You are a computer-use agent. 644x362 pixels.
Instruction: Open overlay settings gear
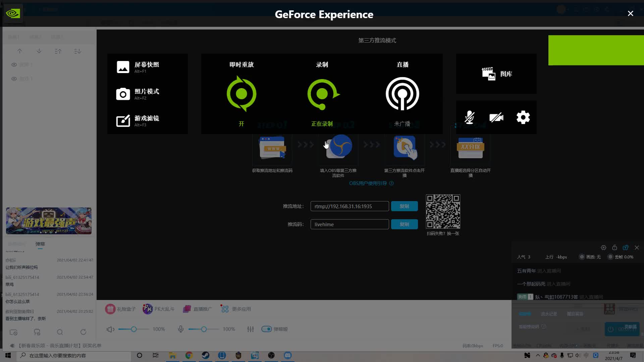tap(523, 117)
